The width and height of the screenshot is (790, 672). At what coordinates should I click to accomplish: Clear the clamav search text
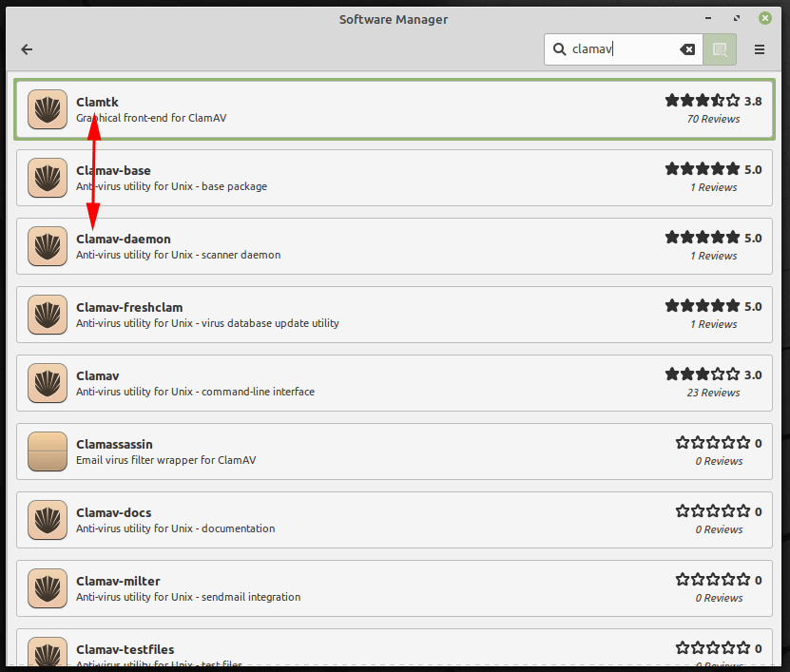687,49
